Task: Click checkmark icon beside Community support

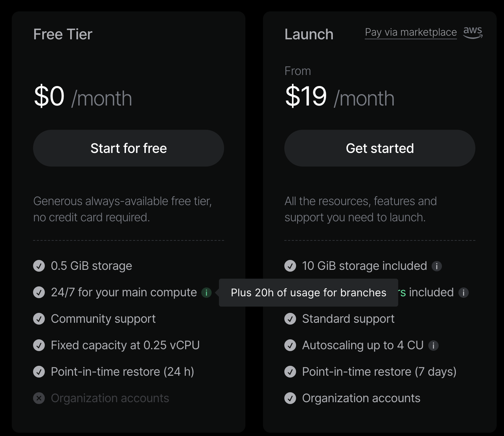Action: pyautogui.click(x=39, y=319)
